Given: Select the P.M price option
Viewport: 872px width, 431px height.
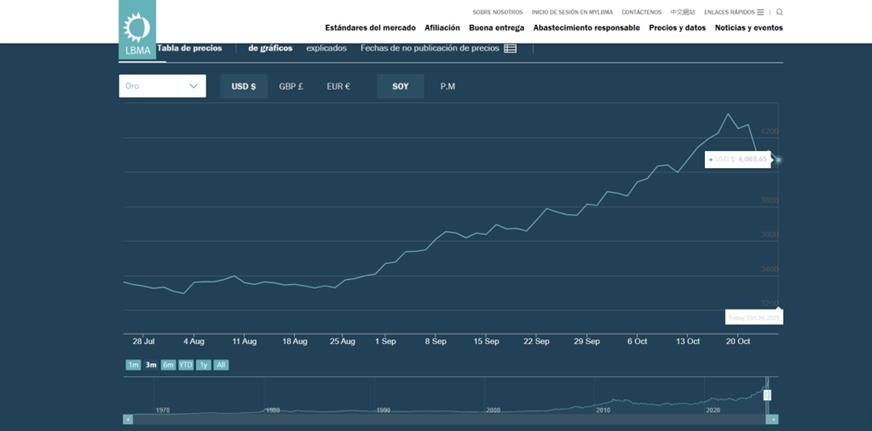Looking at the screenshot, I should pos(448,86).
